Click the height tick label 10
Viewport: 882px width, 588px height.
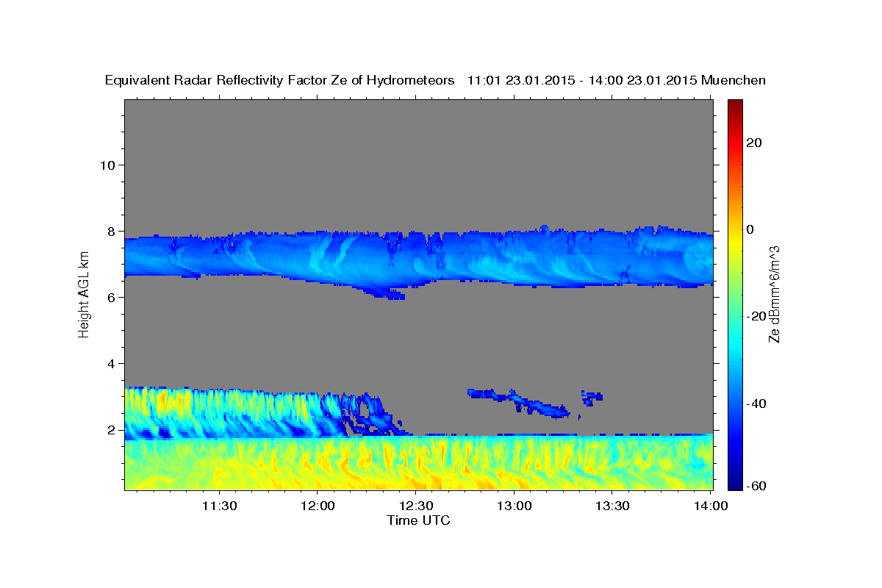click(x=107, y=165)
